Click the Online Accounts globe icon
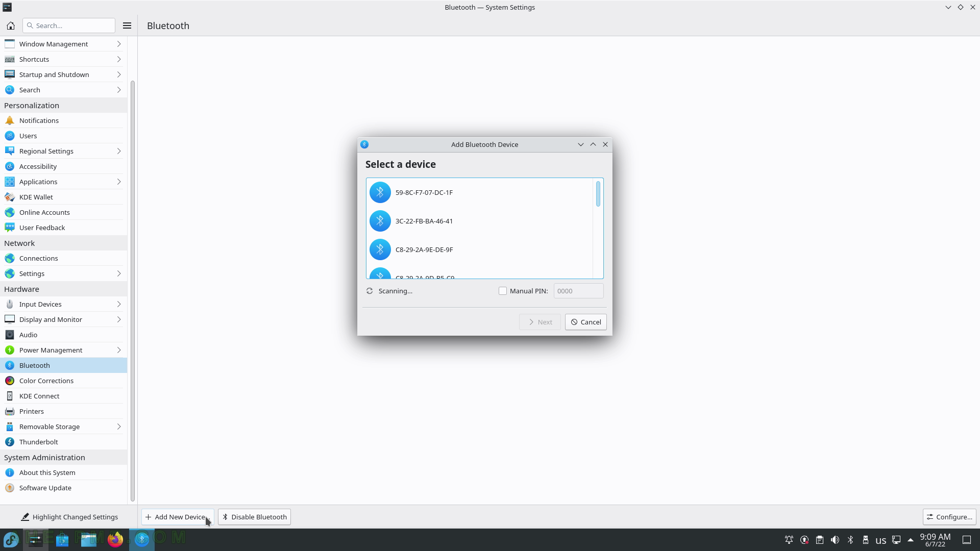 click(x=10, y=212)
